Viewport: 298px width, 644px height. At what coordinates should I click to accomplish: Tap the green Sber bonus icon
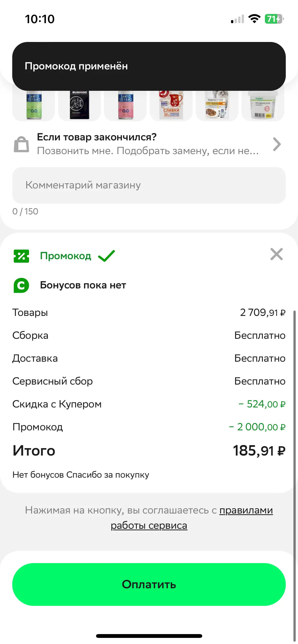point(21,285)
